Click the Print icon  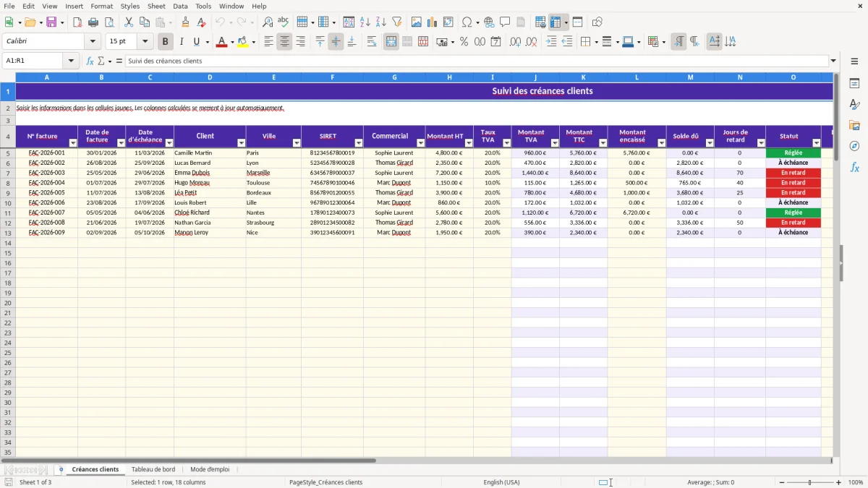coord(93,22)
